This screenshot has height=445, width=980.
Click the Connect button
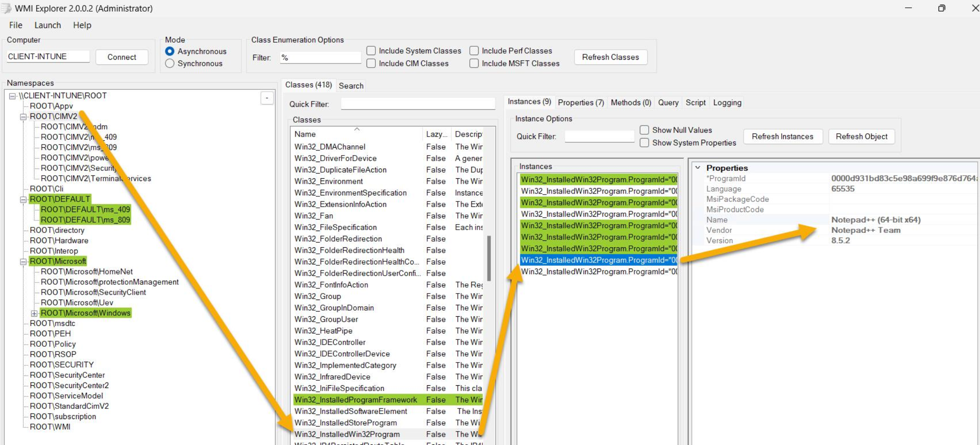pyautogui.click(x=122, y=57)
